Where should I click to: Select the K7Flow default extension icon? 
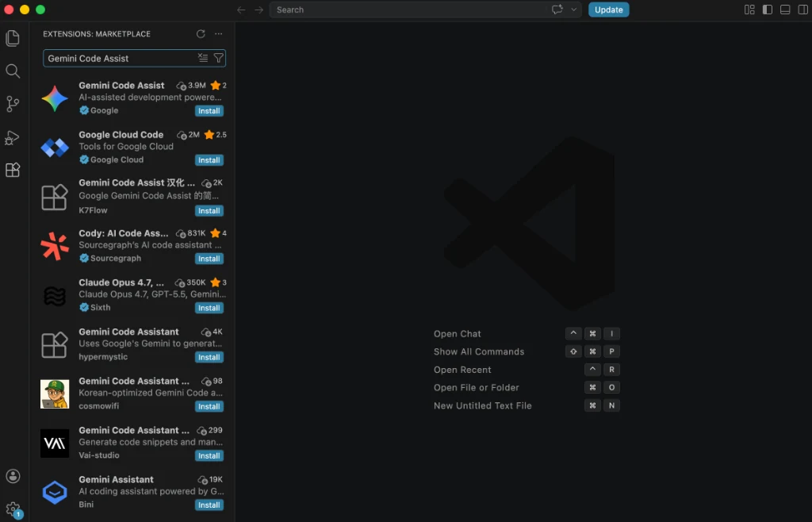point(55,198)
